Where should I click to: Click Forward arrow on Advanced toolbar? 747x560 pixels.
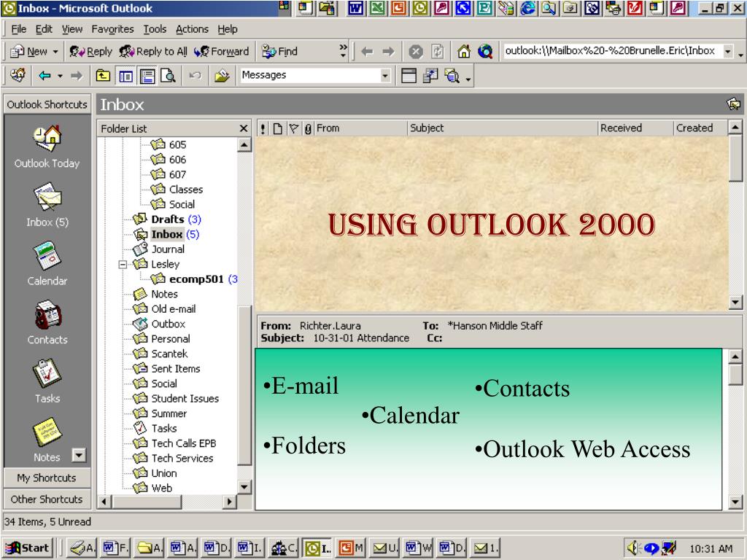tap(76, 76)
